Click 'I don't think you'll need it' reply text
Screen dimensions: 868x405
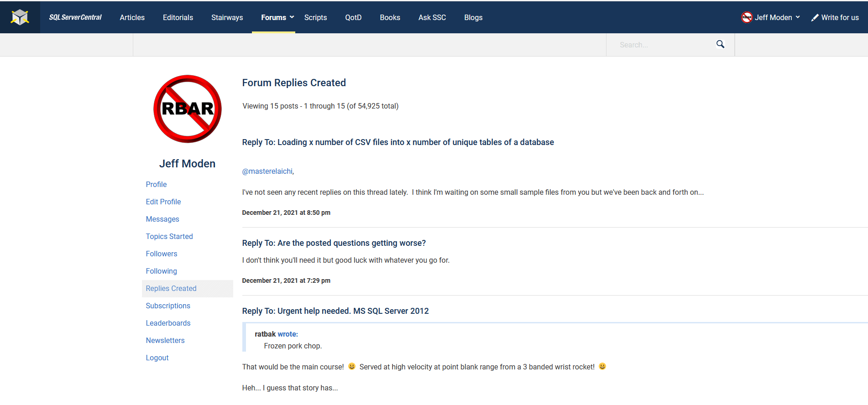pos(346,260)
